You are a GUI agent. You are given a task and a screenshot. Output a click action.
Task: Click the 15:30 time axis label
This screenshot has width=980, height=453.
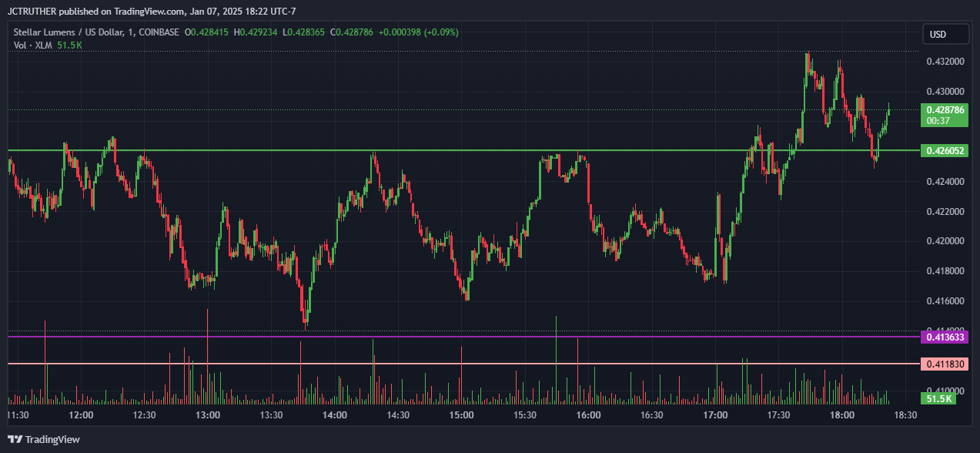click(x=525, y=414)
